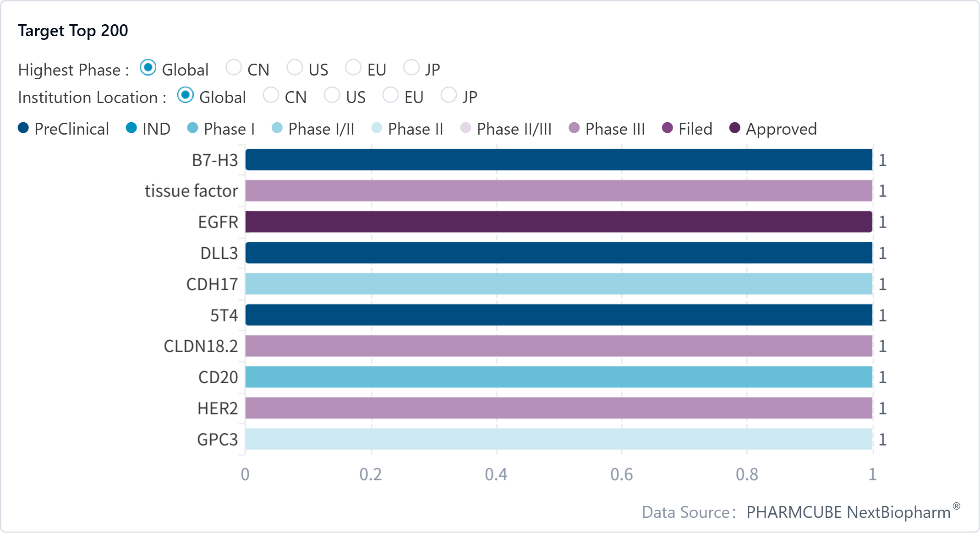Select US for Highest Phase
Viewport: 980px width, 533px height.
[295, 68]
